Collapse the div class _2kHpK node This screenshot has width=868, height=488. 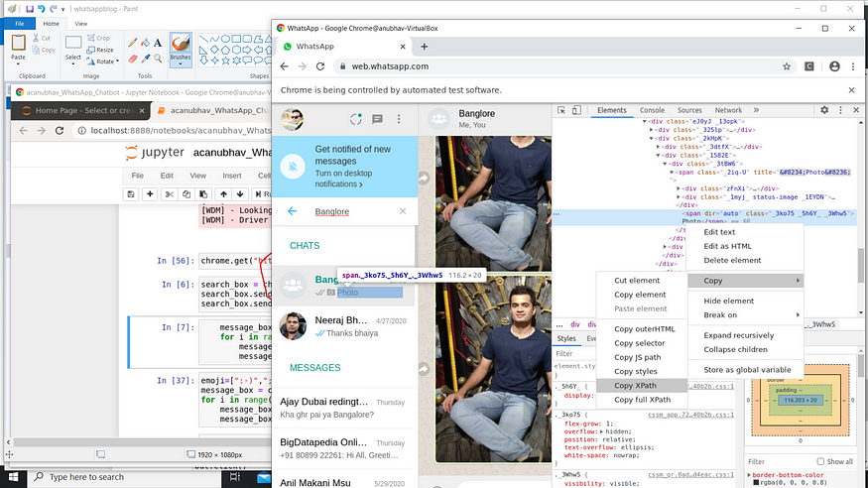pos(652,138)
